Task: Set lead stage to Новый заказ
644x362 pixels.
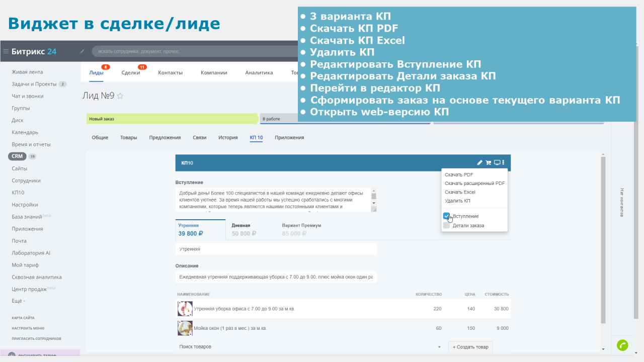Action: (x=172, y=119)
